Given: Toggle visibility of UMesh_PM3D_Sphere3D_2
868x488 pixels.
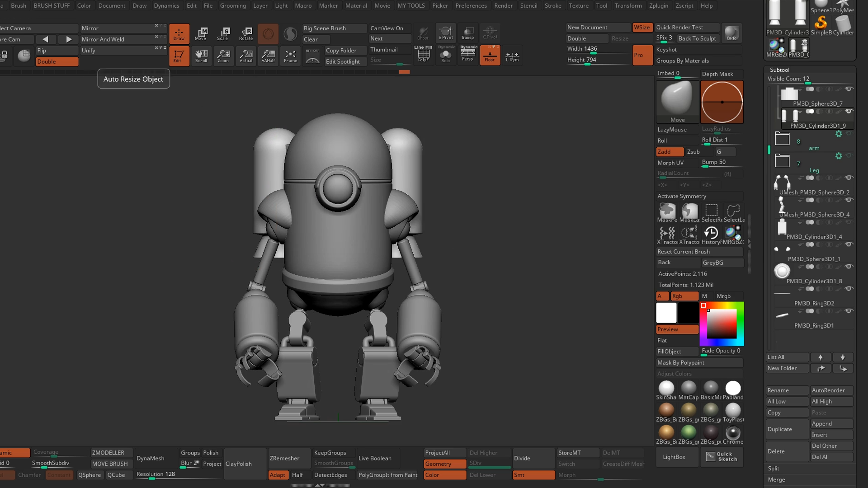Looking at the screenshot, I should 849,178.
